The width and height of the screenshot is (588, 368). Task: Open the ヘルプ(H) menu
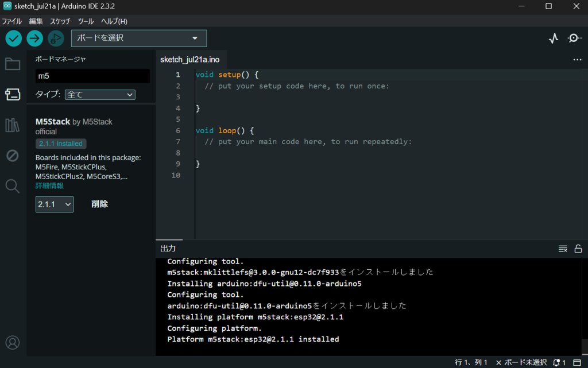click(x=114, y=21)
